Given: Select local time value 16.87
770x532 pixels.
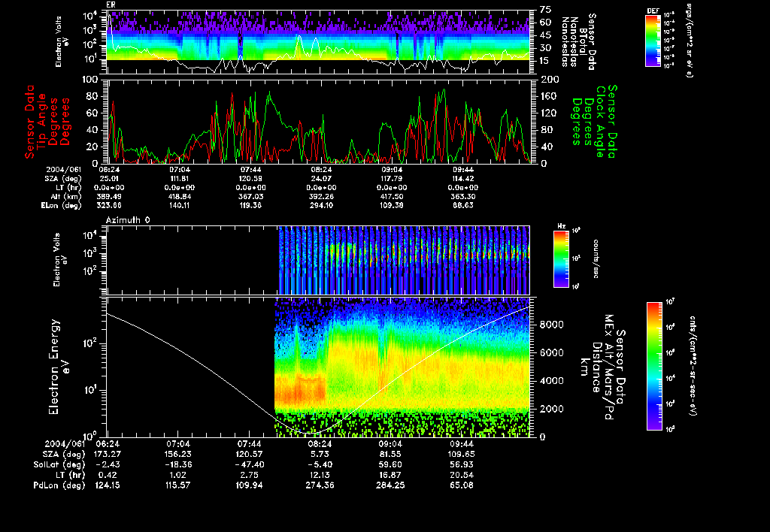Looking at the screenshot, I should (x=390, y=475).
